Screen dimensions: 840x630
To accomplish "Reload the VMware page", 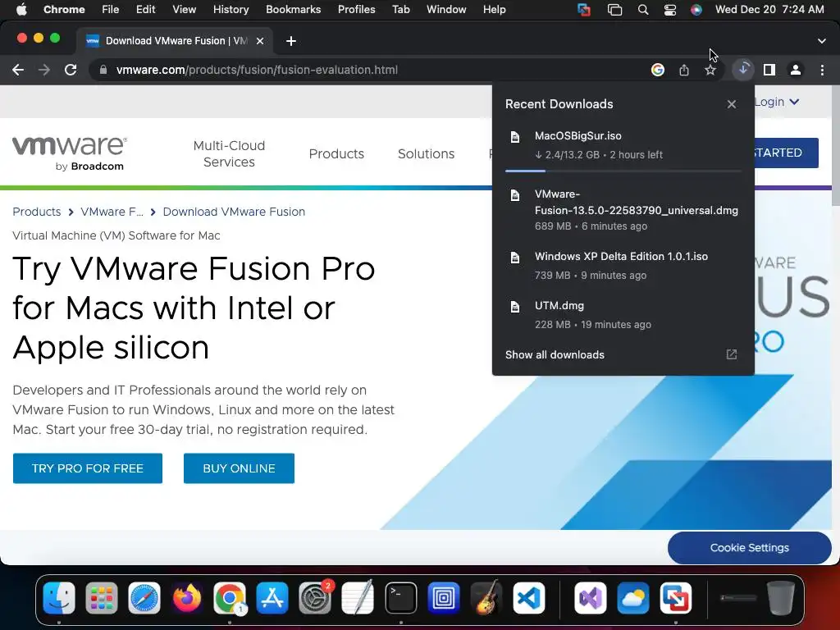I will (x=71, y=70).
